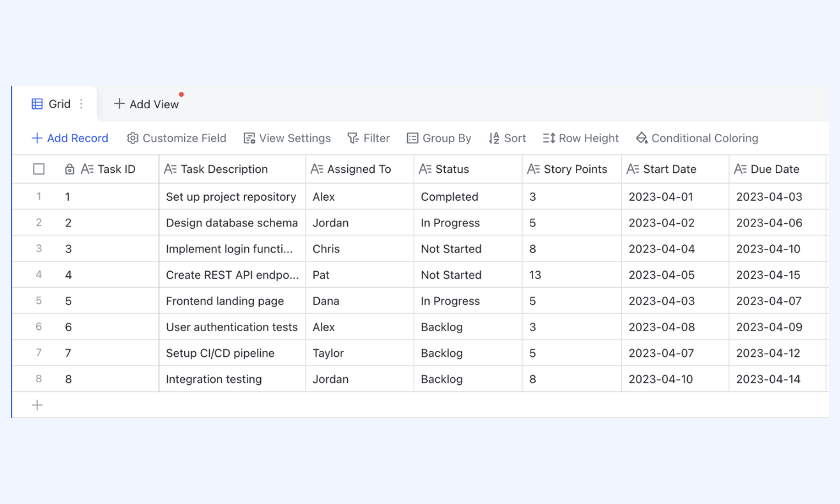
Task: Click the Due Date cell 2023-04-15
Action: coord(778,275)
